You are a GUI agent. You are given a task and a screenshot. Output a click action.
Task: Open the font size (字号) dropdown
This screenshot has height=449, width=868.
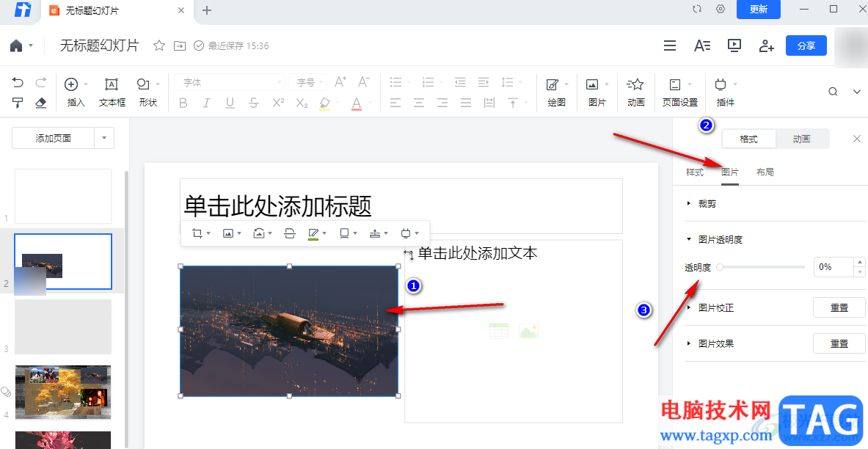pyautogui.click(x=307, y=82)
